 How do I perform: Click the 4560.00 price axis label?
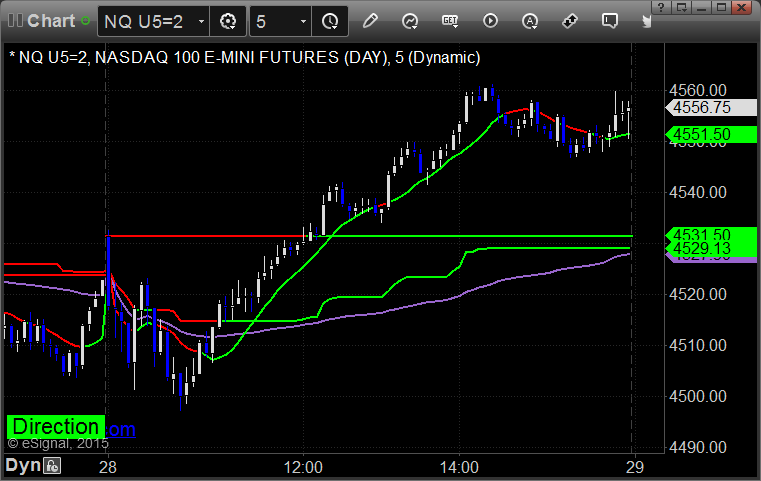tap(697, 90)
